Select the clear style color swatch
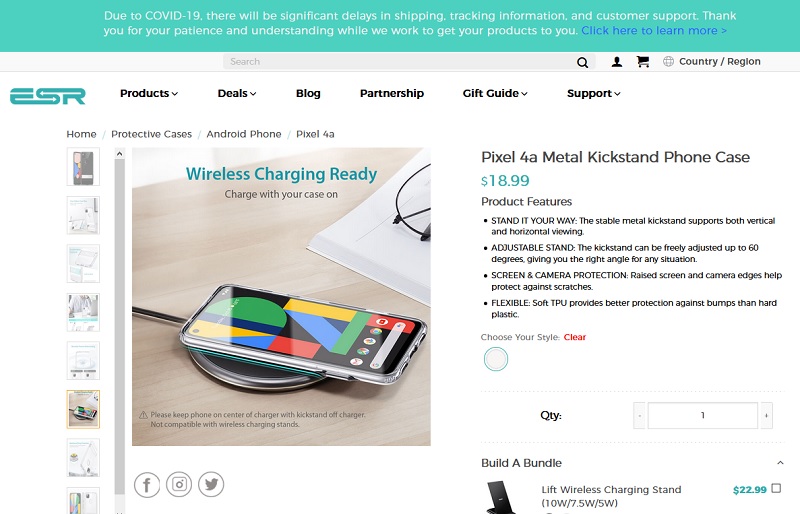Screen dimensions: 800x514 click(x=496, y=359)
